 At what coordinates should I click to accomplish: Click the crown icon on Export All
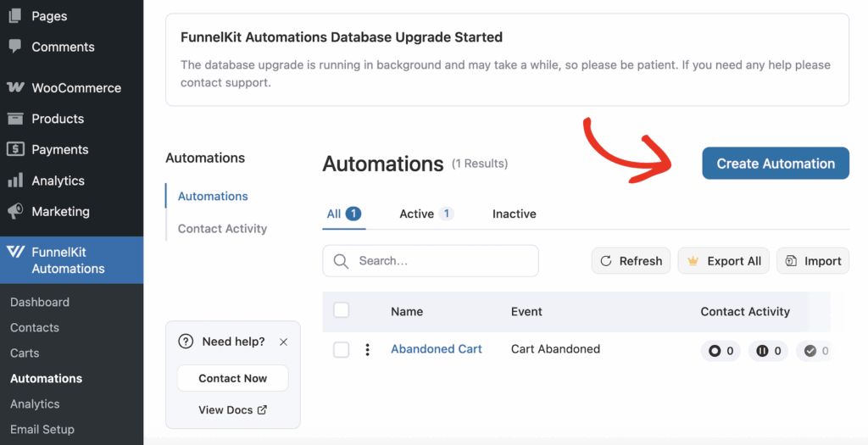point(693,261)
